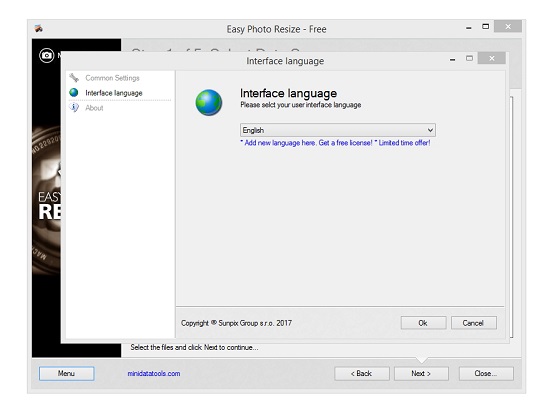This screenshot has height=411, width=550.
Task: Click the Close... button in wizard
Action: pyautogui.click(x=486, y=374)
